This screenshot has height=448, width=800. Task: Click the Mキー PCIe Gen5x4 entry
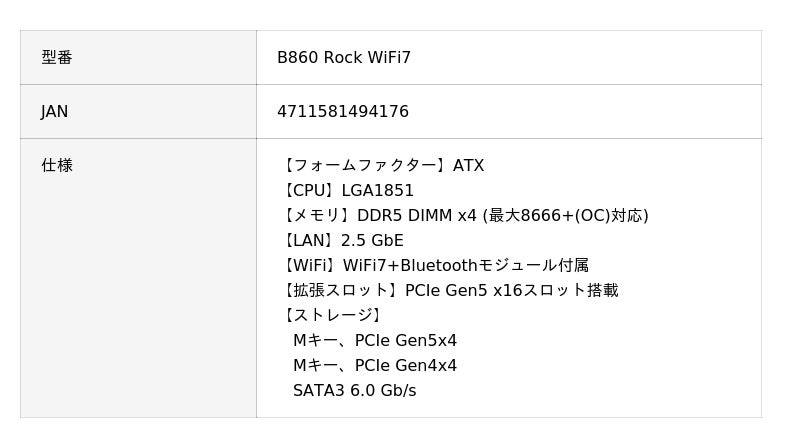click(375, 341)
